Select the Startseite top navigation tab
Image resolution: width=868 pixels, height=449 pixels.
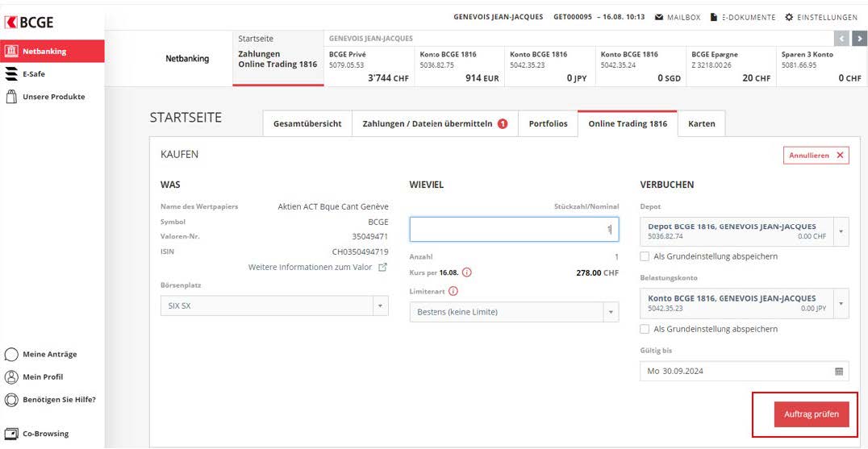(x=278, y=58)
